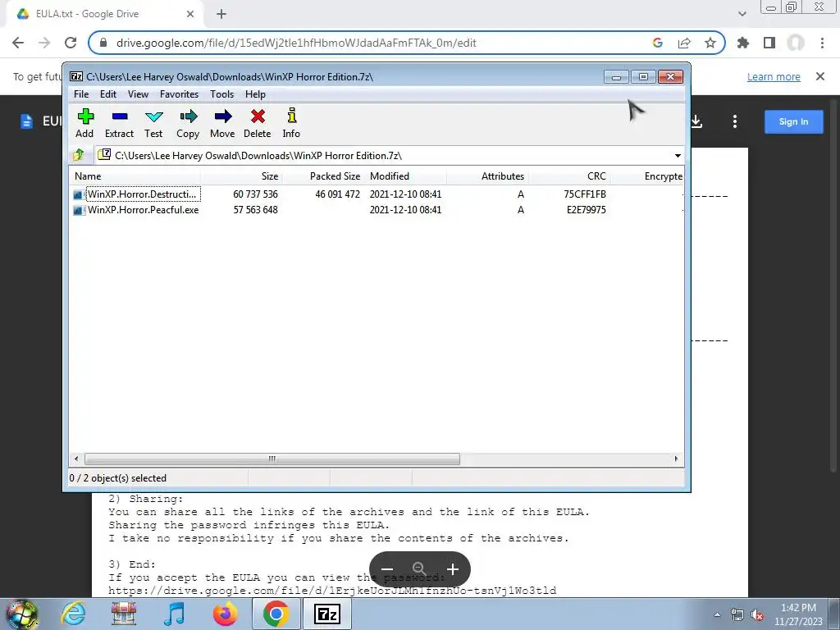Open the Tools menu
The height and width of the screenshot is (630, 840).
click(221, 94)
